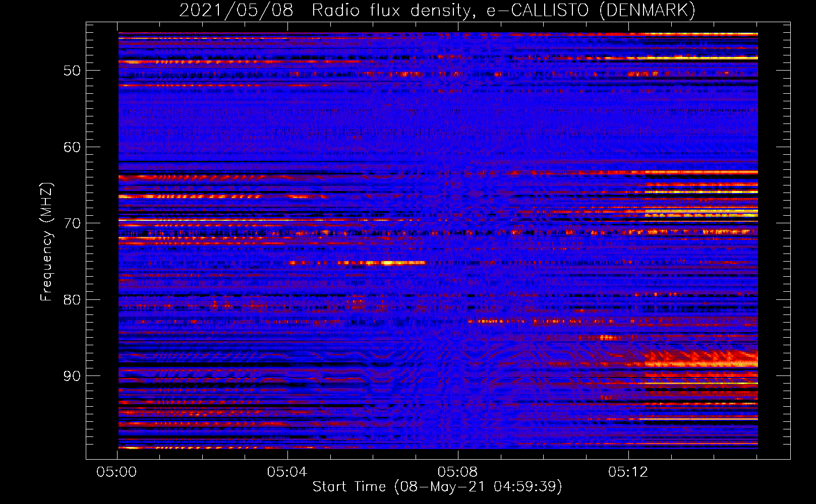Viewport: 816px width, 504px height.
Task: Click the 80 frequency tick label
Action: tap(72, 300)
